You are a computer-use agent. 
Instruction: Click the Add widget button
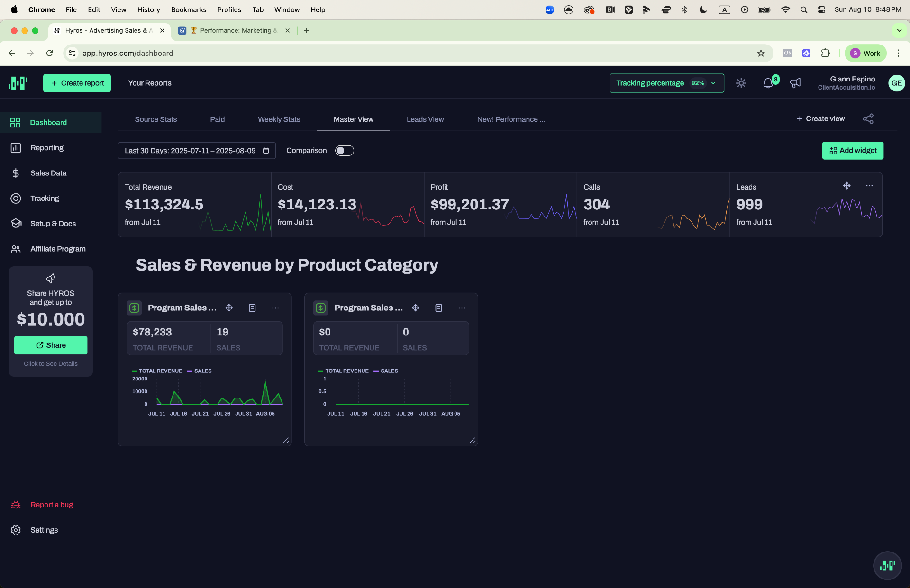(x=853, y=151)
